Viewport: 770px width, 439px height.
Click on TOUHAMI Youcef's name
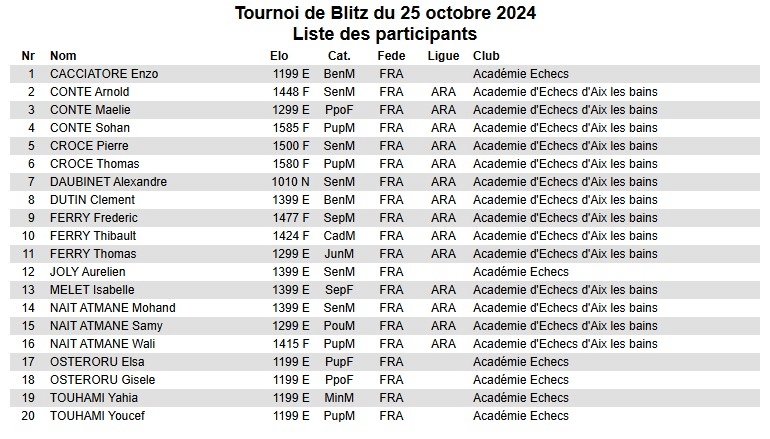click(x=97, y=416)
